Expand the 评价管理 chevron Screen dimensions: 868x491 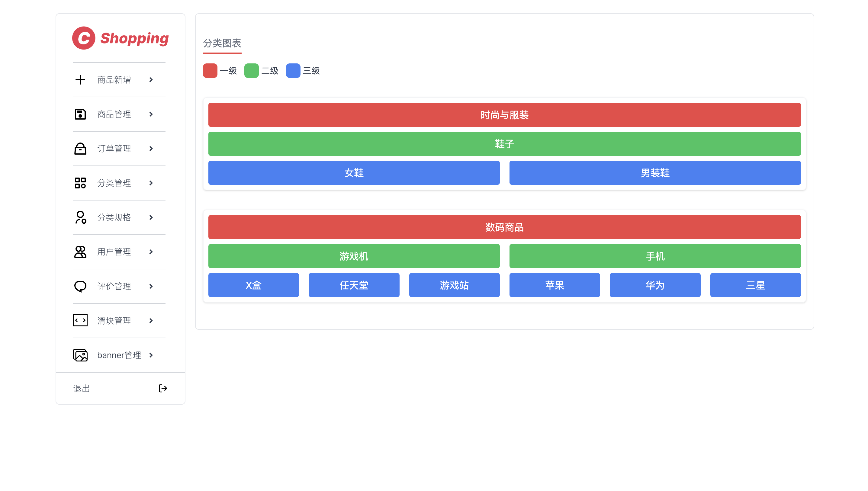click(x=151, y=286)
